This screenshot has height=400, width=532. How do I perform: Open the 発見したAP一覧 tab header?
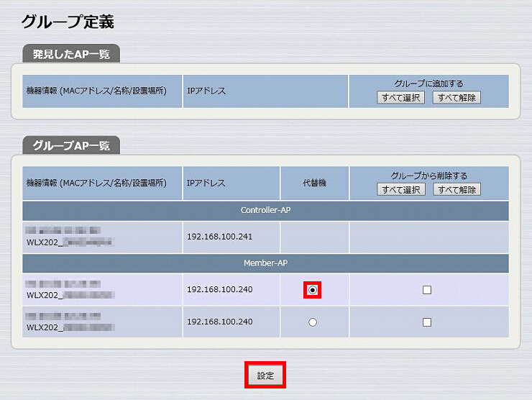[x=71, y=54]
